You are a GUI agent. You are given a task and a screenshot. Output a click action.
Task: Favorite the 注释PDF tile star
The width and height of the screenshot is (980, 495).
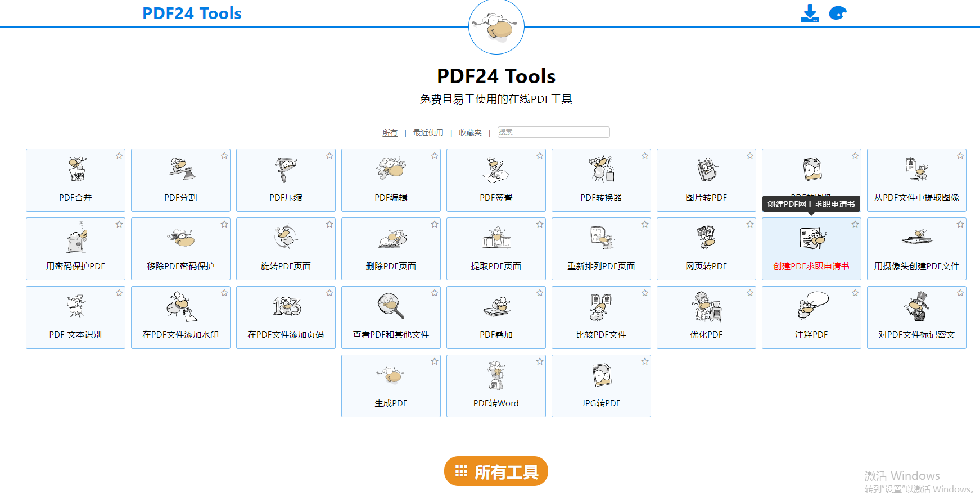[x=855, y=293]
